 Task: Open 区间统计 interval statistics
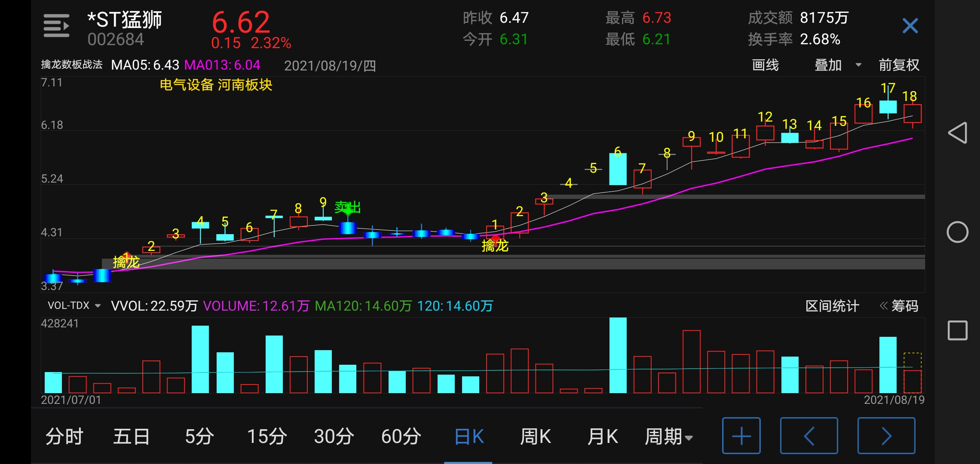click(832, 306)
